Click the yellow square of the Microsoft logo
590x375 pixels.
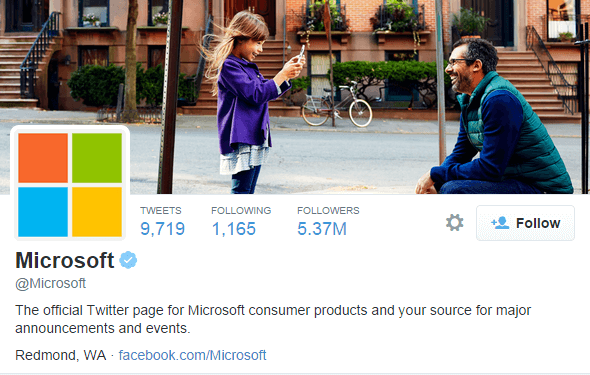click(x=97, y=212)
